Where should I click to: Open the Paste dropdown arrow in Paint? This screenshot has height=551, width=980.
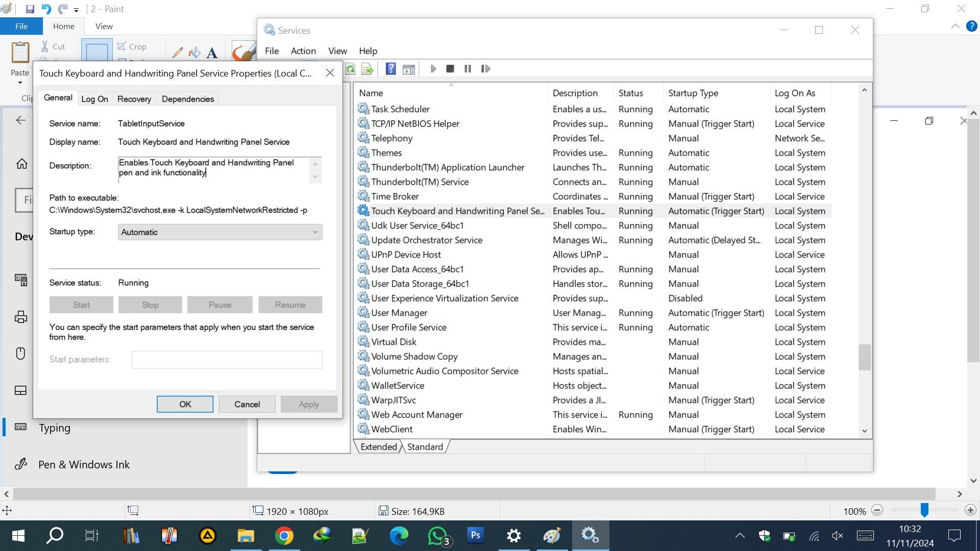coord(20,83)
